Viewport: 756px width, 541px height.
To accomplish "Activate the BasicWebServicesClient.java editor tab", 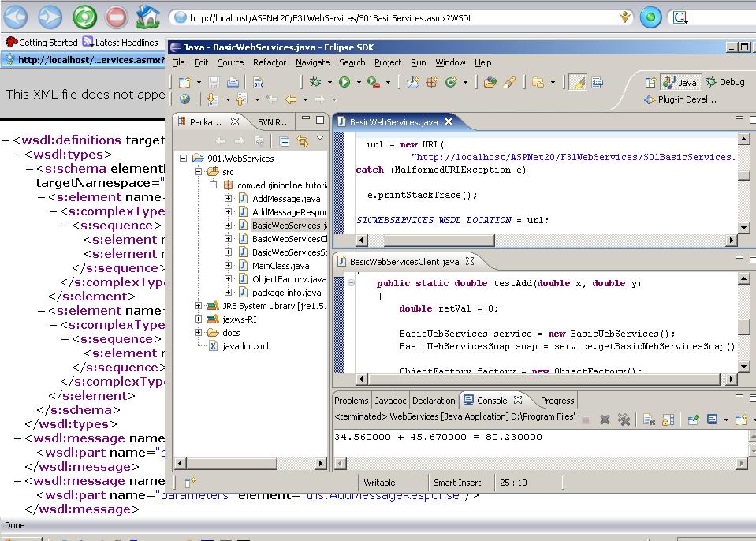I will click(404, 262).
